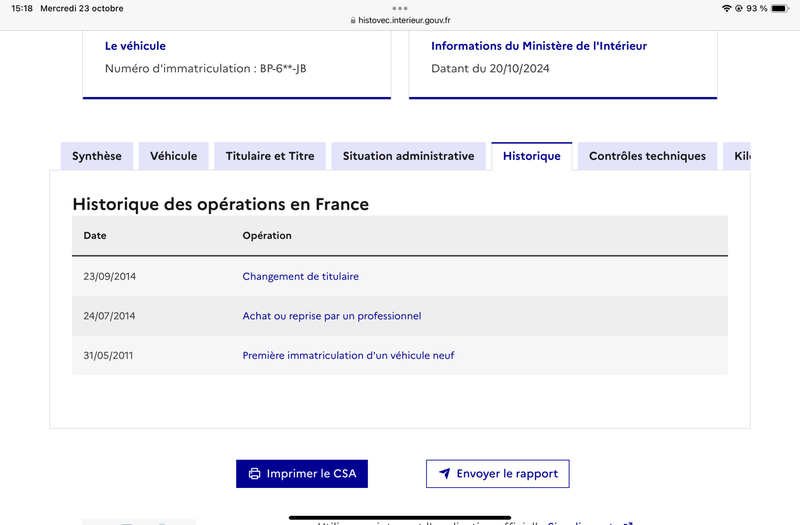This screenshot has width=800, height=525.
Task: Click Informations du Ministère de l'Intérieur heading
Action: click(539, 46)
